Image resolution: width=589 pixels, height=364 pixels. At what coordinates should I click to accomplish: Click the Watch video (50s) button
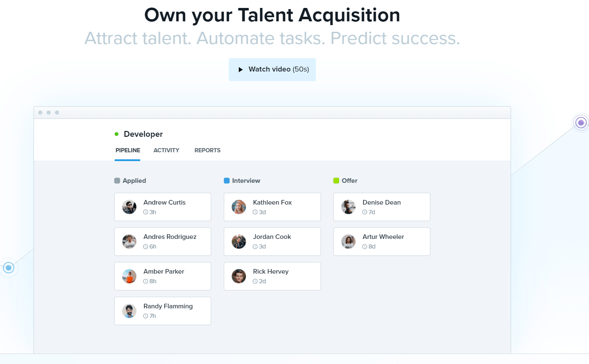[x=272, y=69]
